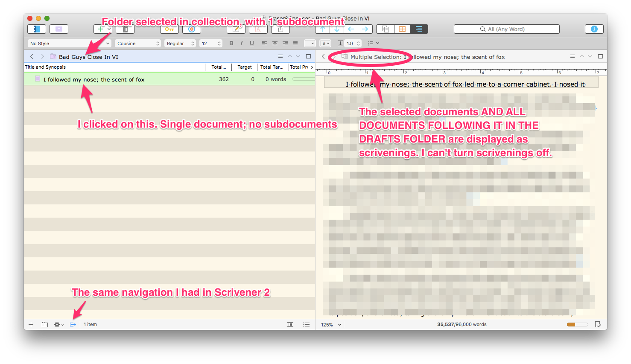Open the Add button's dropdown arrow
This screenshot has width=631, height=364.
coord(109,29)
